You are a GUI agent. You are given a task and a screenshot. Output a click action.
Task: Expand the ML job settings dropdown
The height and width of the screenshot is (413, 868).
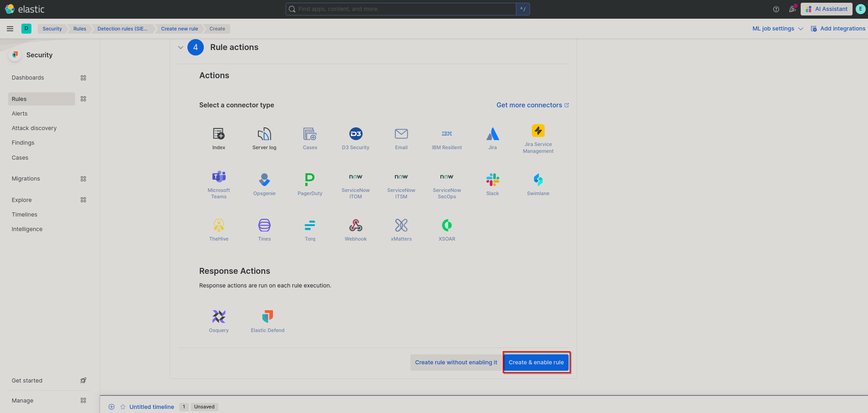pos(777,29)
